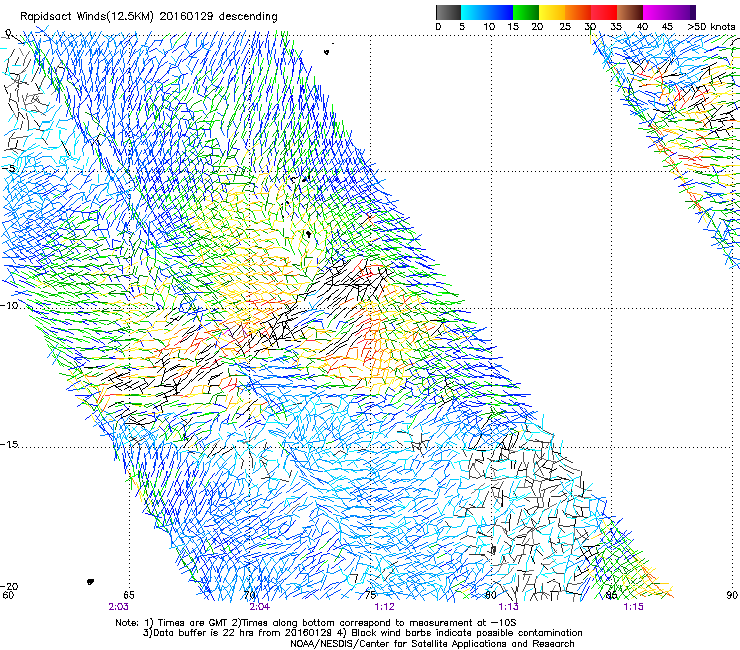Image resolution: width=740 pixels, height=650 pixels.
Task: Click the yellow 20-25 knots legend swatch
Action: [552, 12]
